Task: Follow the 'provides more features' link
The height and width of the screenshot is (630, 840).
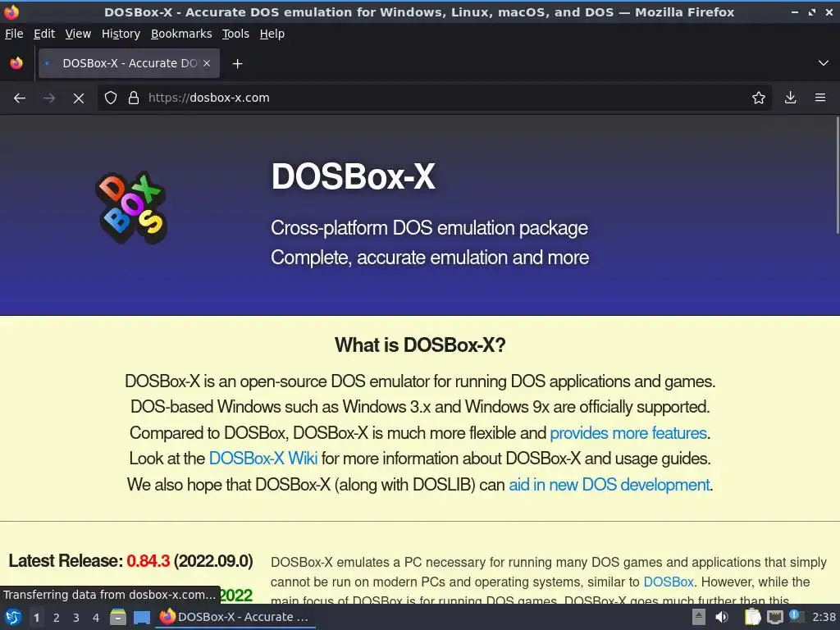Action: 629,433
